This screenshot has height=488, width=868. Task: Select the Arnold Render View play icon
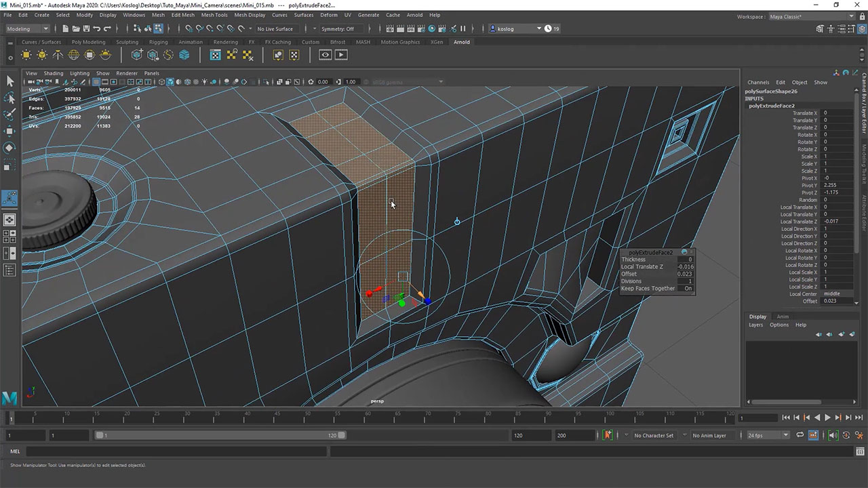(341, 55)
